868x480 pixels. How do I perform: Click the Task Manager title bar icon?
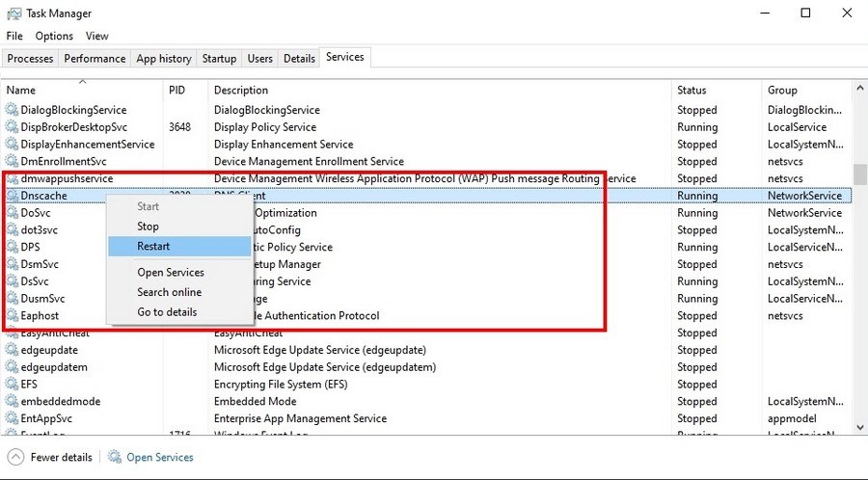click(14, 13)
